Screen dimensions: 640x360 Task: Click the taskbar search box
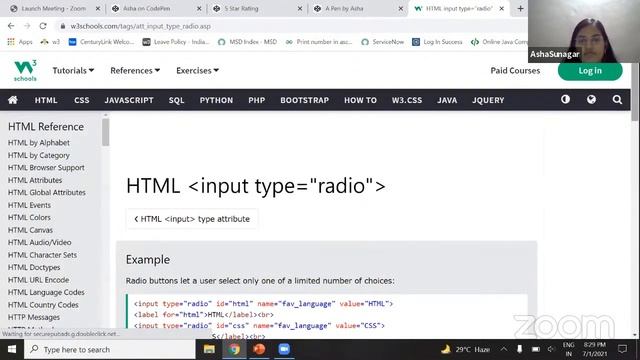pos(110,349)
